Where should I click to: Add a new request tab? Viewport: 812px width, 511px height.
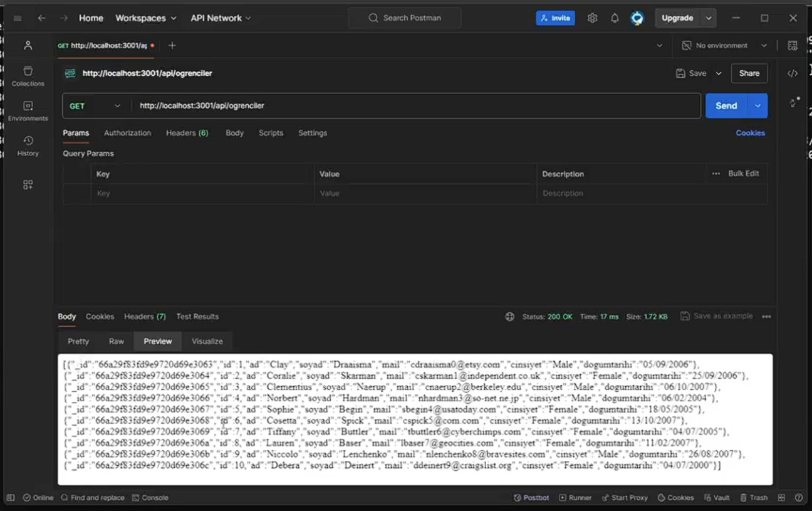[172, 46]
